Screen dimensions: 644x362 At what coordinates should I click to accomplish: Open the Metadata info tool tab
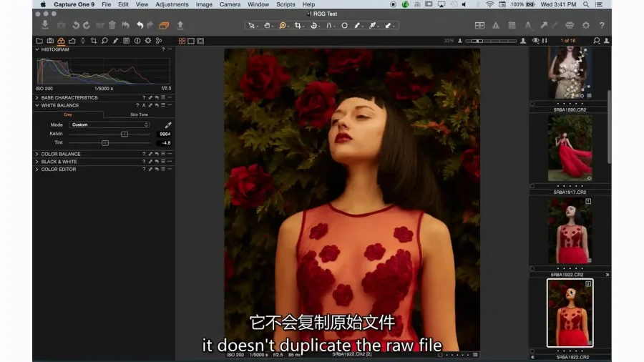[137, 41]
